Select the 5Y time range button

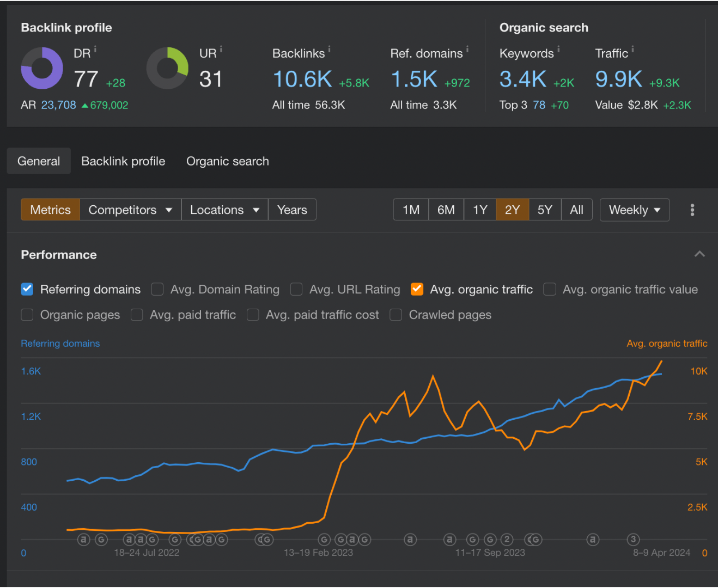point(544,210)
